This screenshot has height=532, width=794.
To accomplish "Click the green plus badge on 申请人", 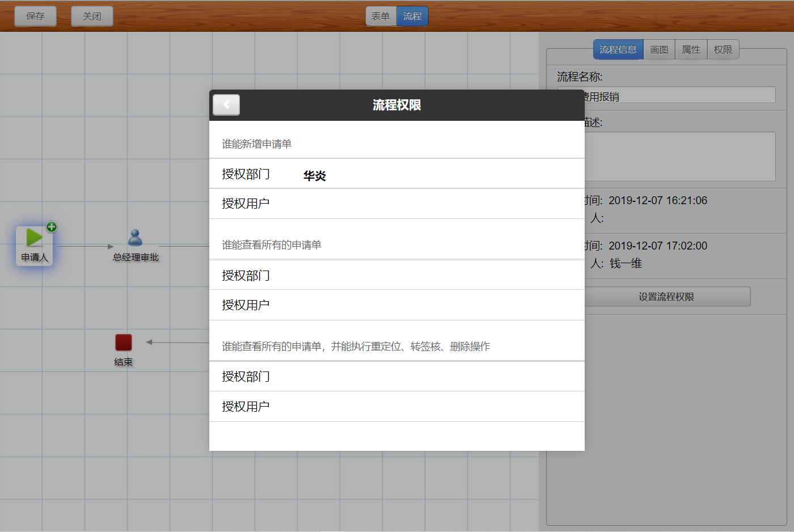I will [52, 227].
